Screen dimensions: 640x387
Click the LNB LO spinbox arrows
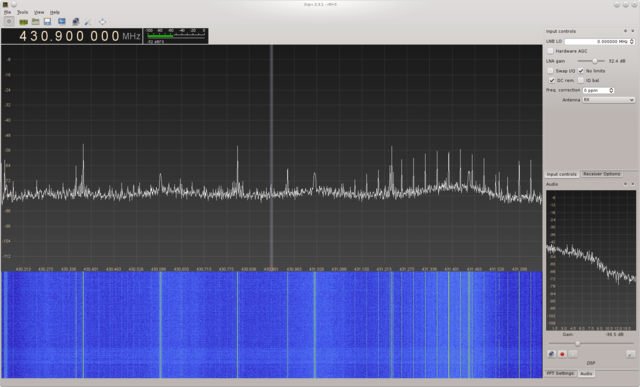(631, 42)
